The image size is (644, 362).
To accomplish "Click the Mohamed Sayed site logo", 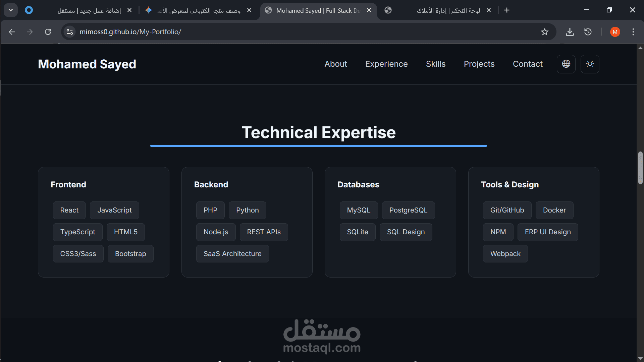I will [x=87, y=64].
